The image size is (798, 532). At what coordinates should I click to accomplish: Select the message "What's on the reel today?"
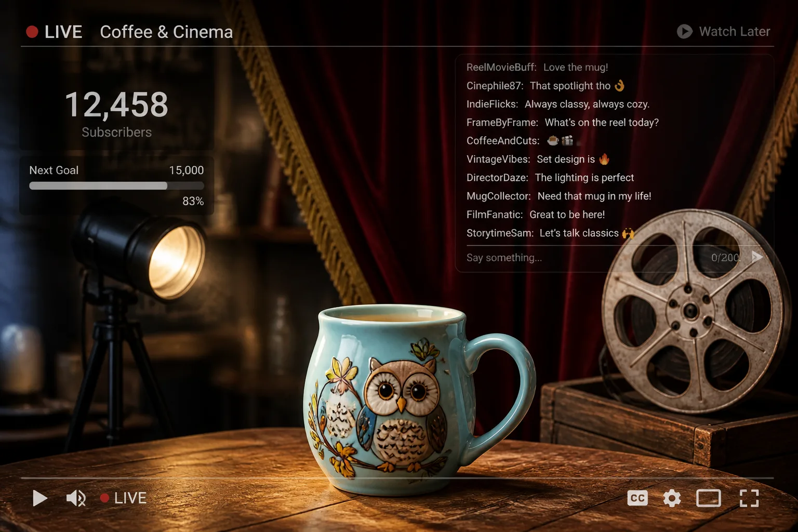[x=602, y=123]
